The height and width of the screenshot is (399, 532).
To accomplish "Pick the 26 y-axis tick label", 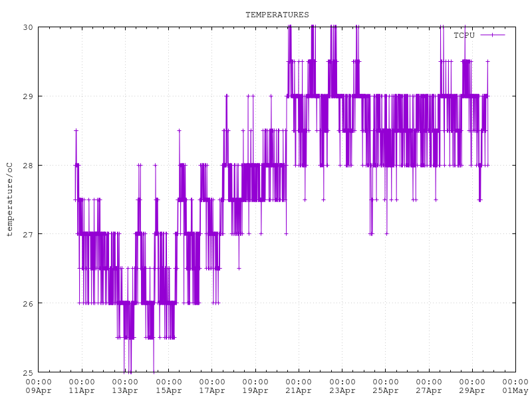I will [x=27, y=303].
